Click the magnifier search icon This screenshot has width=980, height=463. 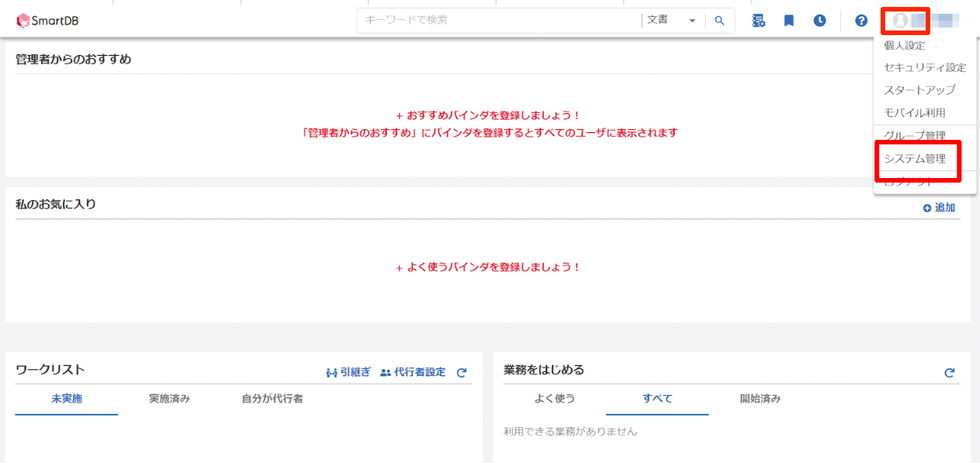[x=719, y=21]
